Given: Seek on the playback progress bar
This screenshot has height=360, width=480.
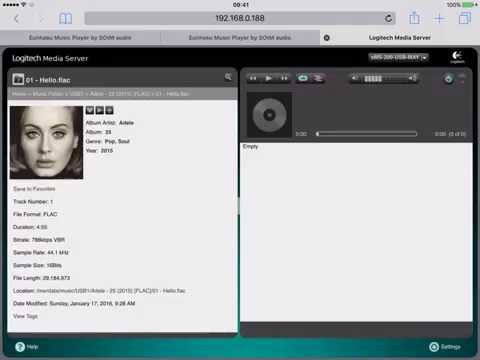Looking at the screenshot, I should (x=367, y=134).
